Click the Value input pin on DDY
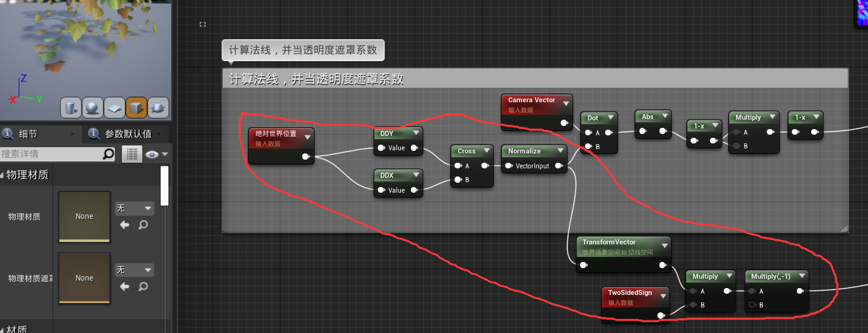868x333 pixels. click(381, 148)
